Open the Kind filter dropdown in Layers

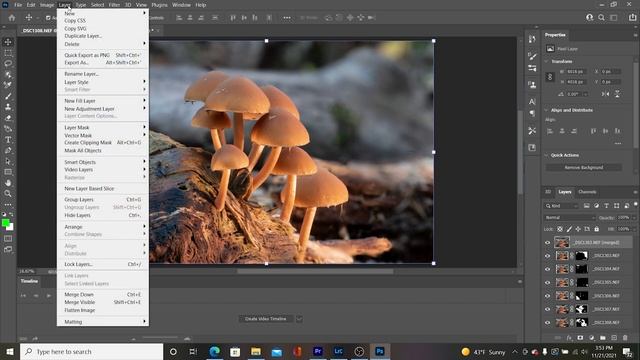(x=562, y=206)
